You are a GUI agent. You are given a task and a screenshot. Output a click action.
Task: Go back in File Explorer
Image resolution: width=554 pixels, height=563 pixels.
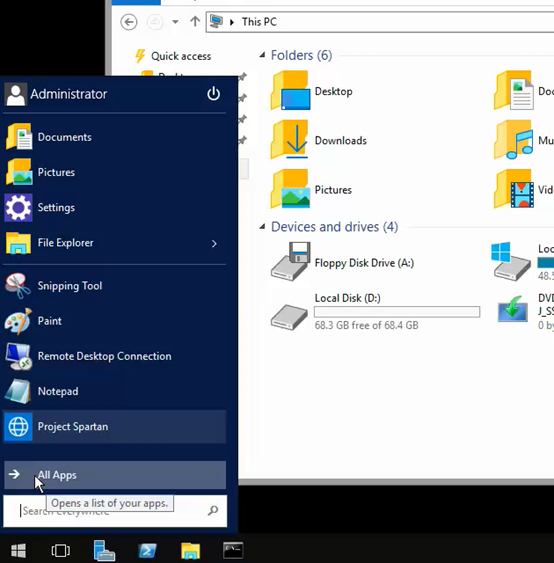(129, 22)
